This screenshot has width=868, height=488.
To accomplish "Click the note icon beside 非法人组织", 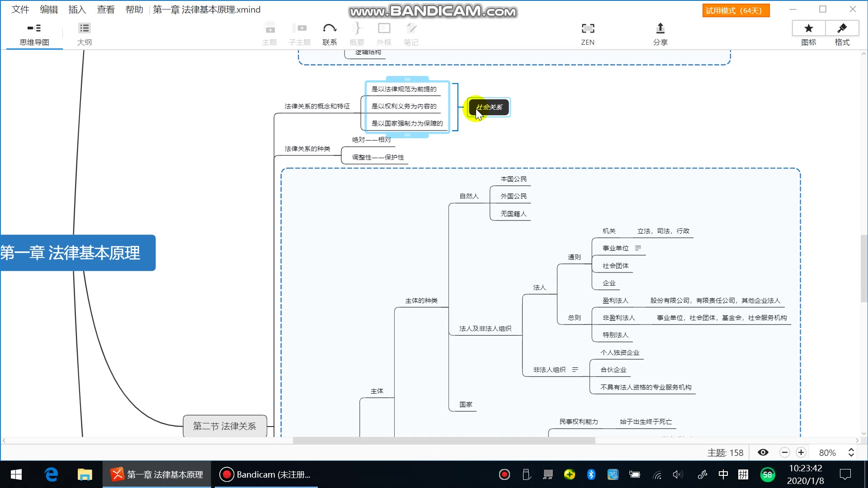I will [575, 370].
